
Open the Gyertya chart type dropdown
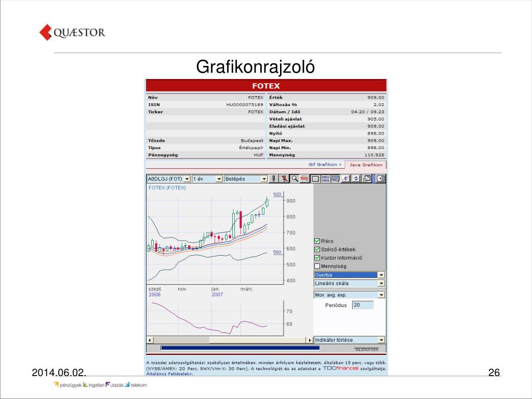pyautogui.click(x=349, y=275)
